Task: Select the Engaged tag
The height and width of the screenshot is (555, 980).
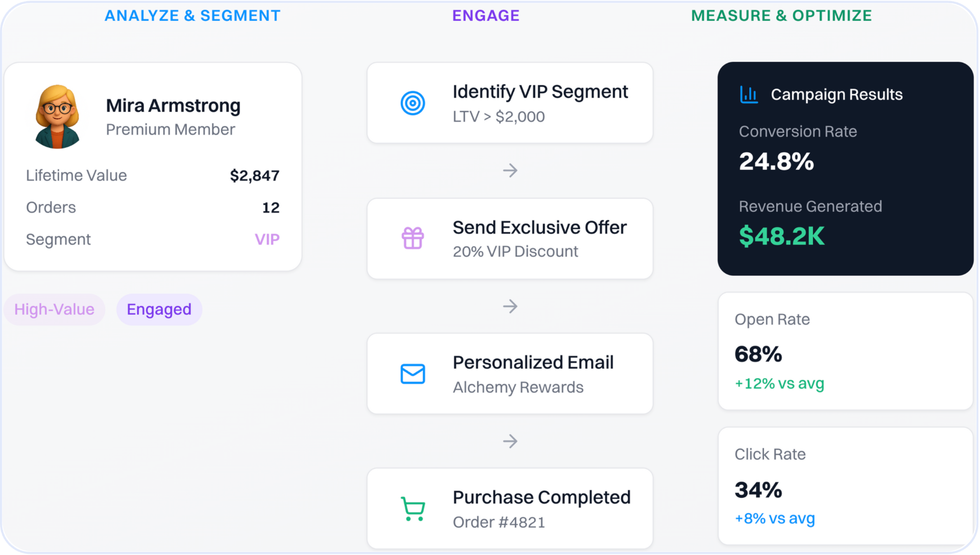Action: click(x=159, y=310)
